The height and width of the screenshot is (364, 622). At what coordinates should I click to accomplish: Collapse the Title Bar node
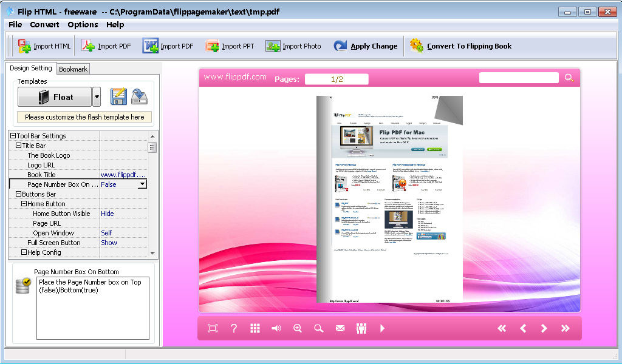[x=18, y=146]
